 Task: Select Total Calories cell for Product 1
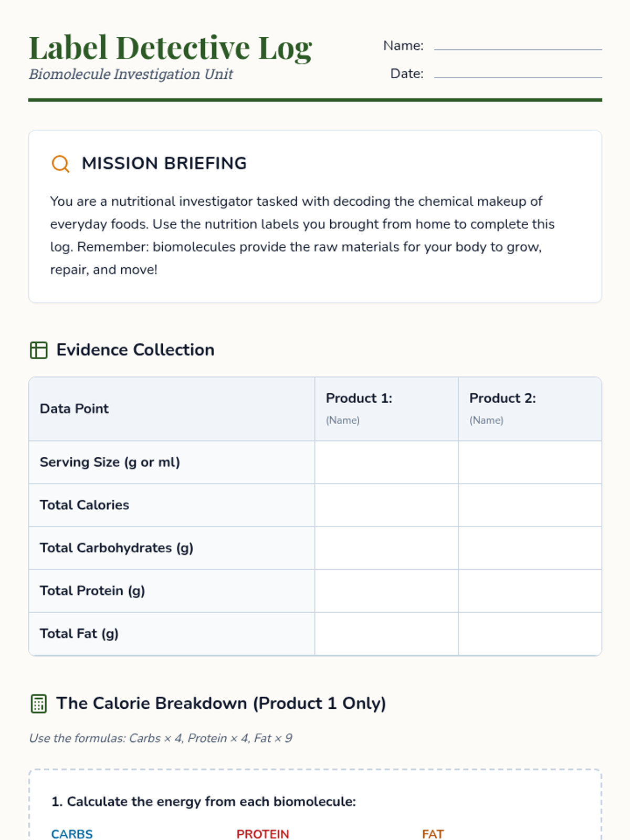click(x=386, y=505)
